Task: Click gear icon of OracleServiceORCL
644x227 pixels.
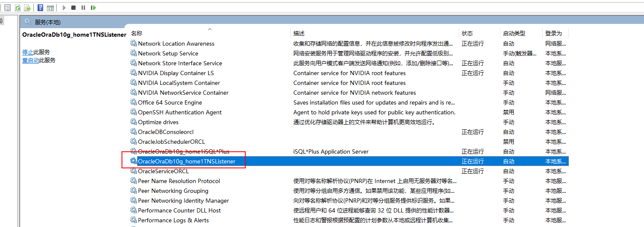Action: tap(134, 171)
